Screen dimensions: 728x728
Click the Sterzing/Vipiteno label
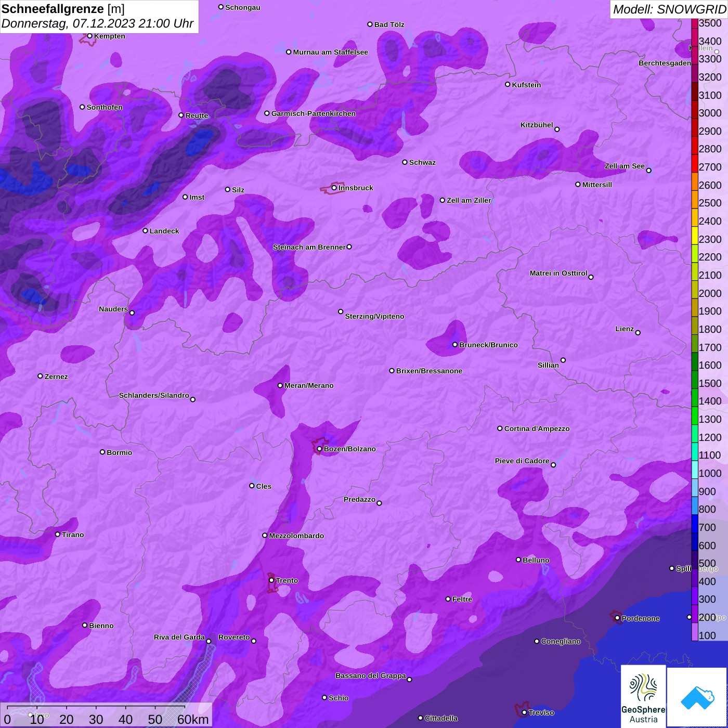click(x=374, y=316)
